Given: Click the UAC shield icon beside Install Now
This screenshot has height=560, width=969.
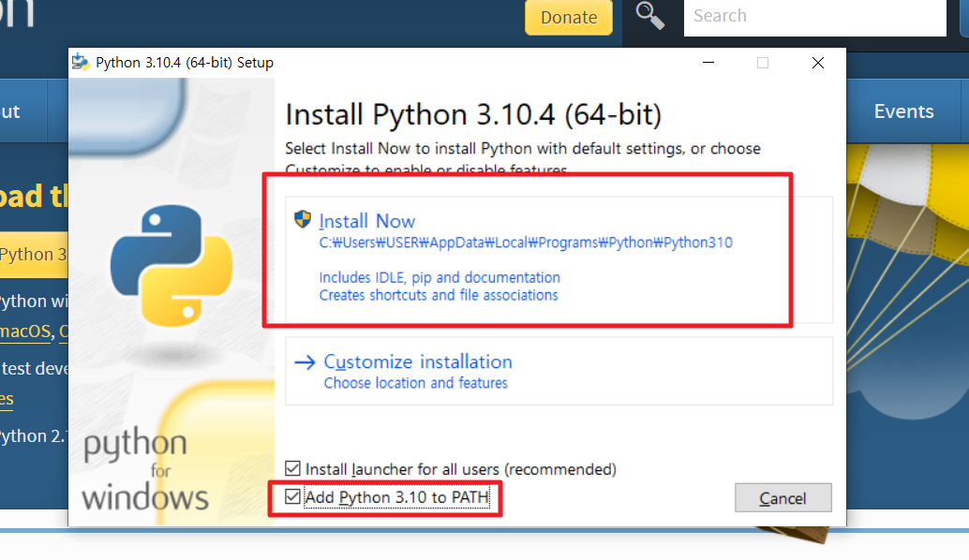Looking at the screenshot, I should (302, 218).
